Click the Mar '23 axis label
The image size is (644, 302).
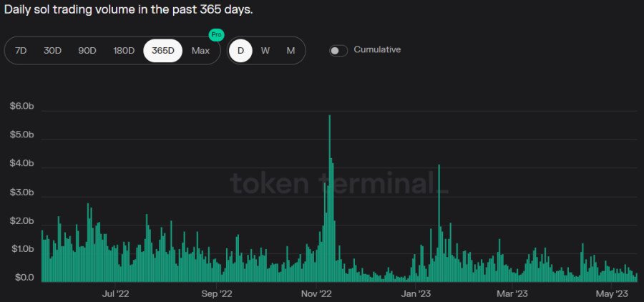tap(512, 293)
